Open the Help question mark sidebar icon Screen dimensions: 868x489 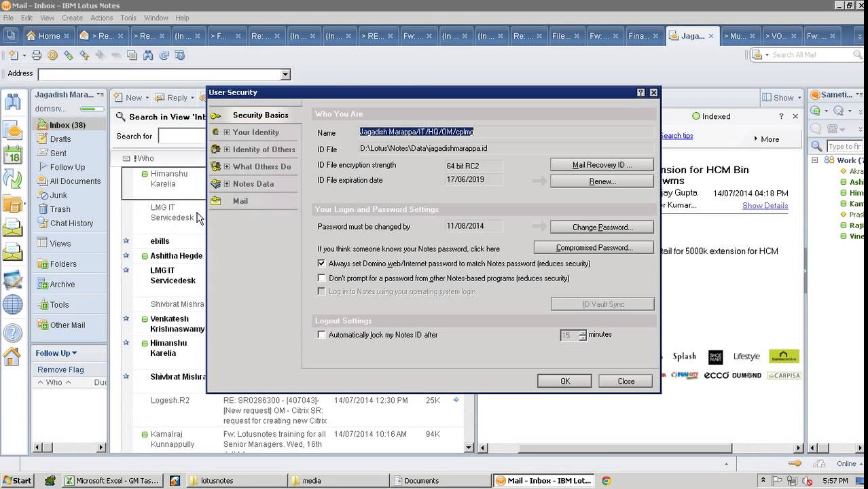pyautogui.click(x=12, y=333)
